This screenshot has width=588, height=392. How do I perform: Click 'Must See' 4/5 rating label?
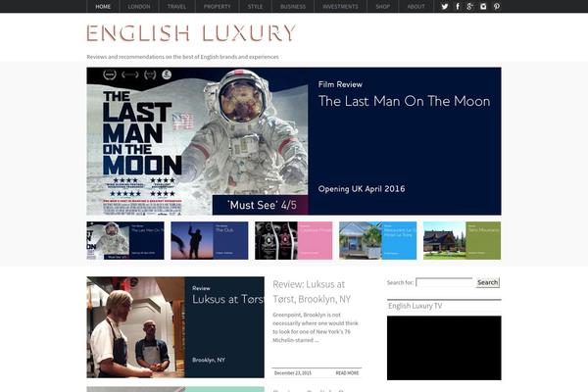click(262, 205)
